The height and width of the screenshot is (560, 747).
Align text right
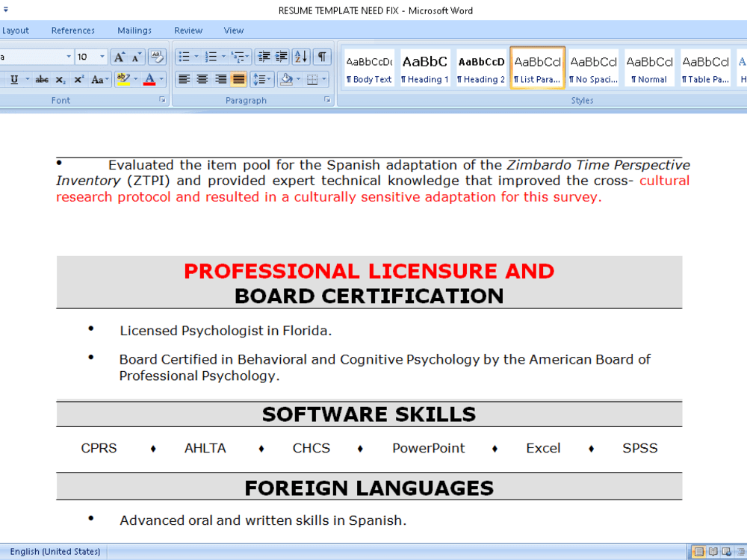(220, 80)
